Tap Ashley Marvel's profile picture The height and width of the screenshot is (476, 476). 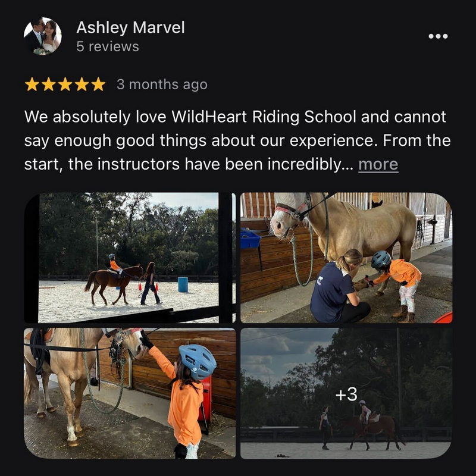[43, 36]
